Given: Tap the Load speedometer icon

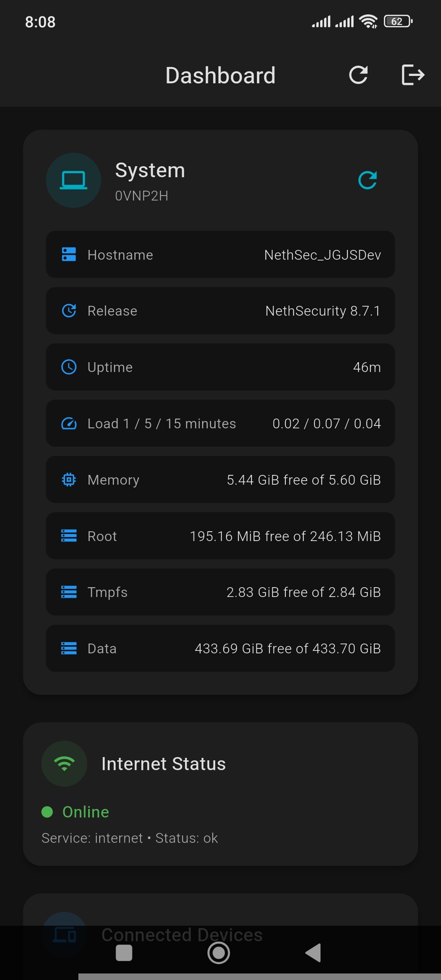Looking at the screenshot, I should point(69,423).
